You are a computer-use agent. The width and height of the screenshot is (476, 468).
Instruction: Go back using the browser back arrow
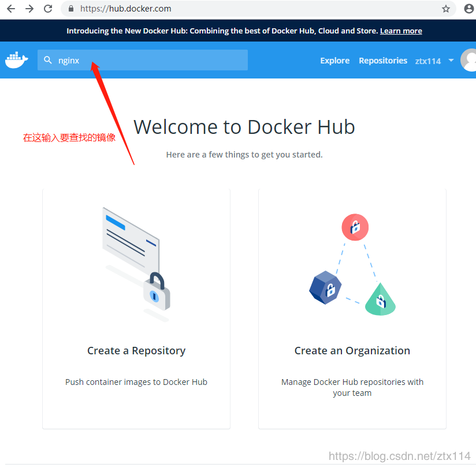click(x=11, y=9)
